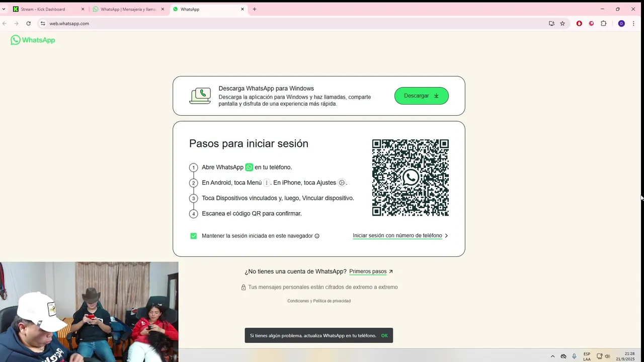Open the Extensions puzzle menu

(604, 24)
